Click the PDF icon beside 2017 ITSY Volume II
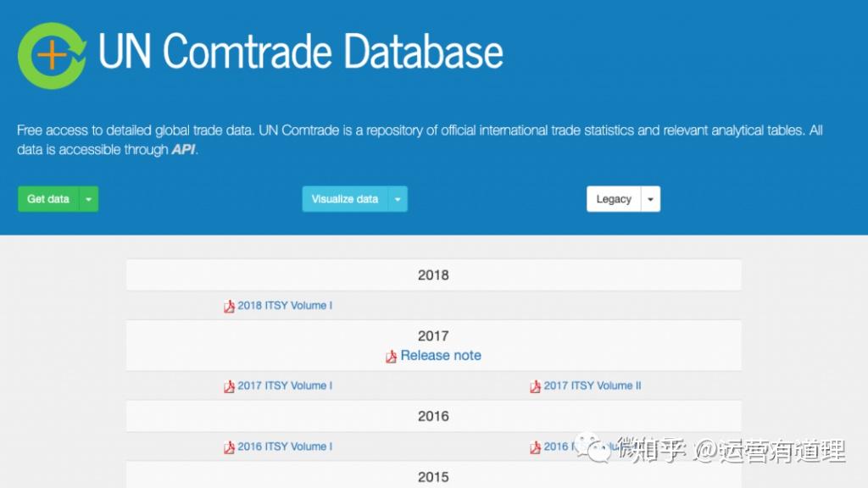 pyautogui.click(x=534, y=385)
